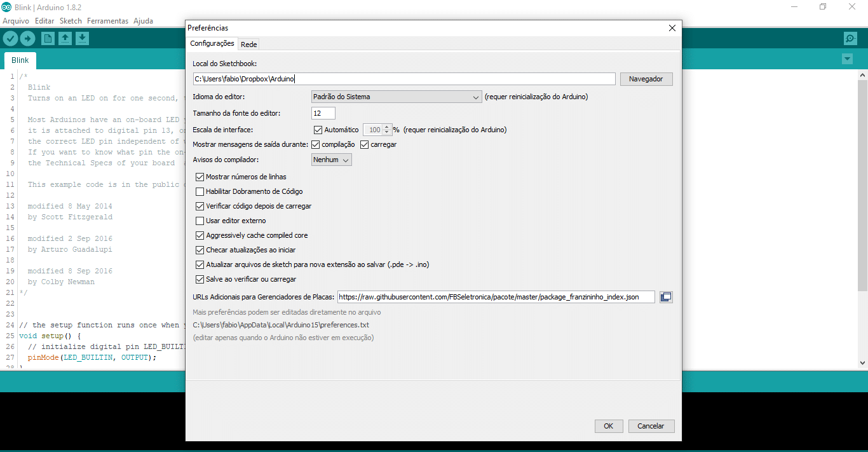868x452 pixels.
Task: Open the additional boards URLs editor icon
Action: pos(665,297)
